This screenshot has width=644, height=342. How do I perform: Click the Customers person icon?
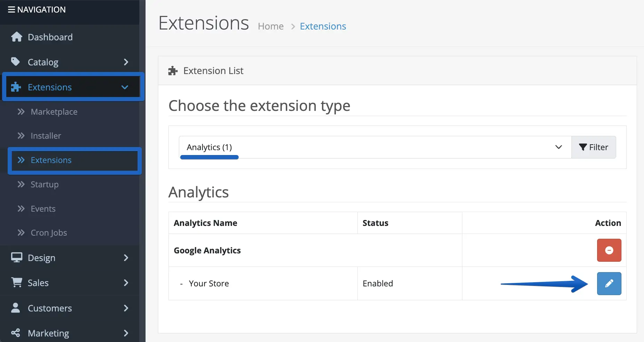[x=16, y=308]
